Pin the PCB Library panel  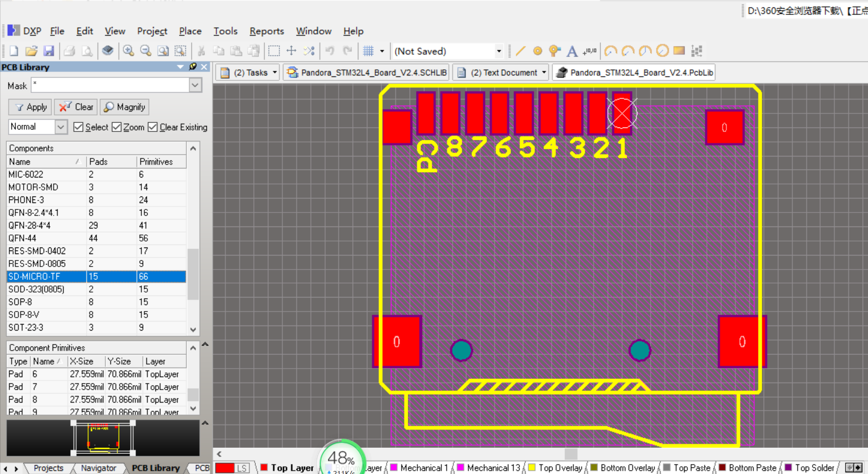click(x=193, y=66)
